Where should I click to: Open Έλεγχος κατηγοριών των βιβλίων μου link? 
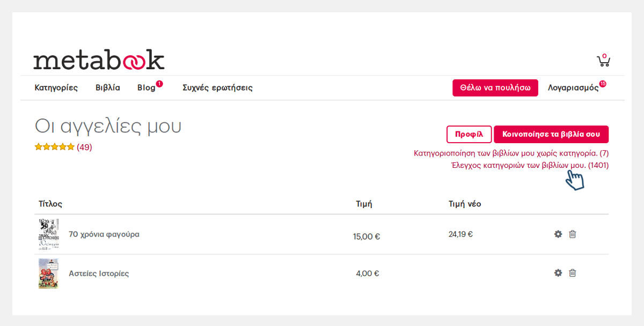[x=529, y=166]
